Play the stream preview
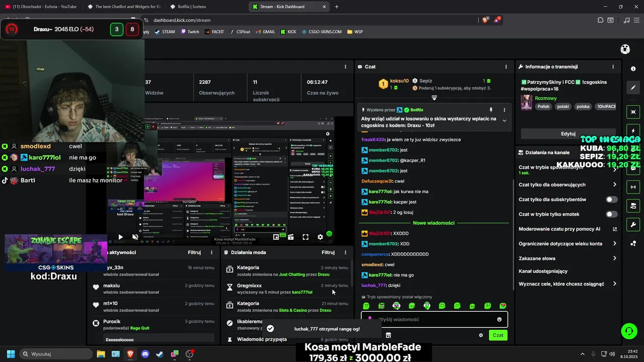 (x=120, y=237)
